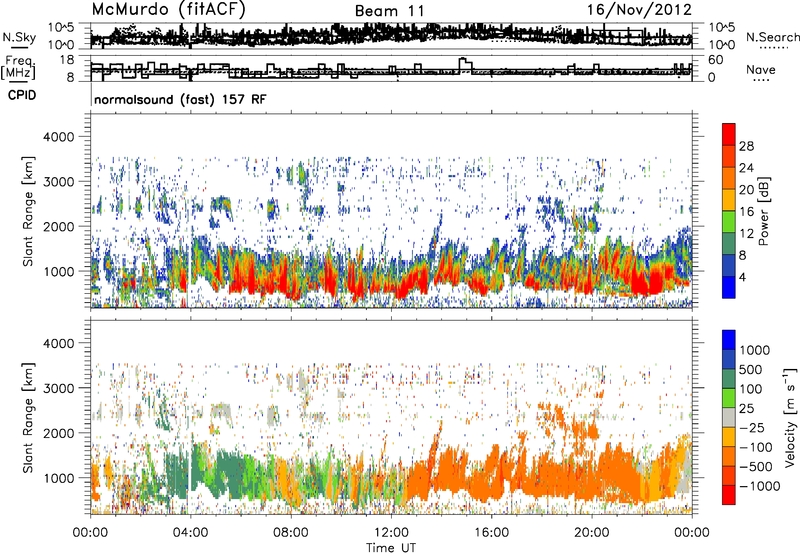The image size is (800, 554).
Task: Click the '18' frequency axis tick
Action: point(67,60)
